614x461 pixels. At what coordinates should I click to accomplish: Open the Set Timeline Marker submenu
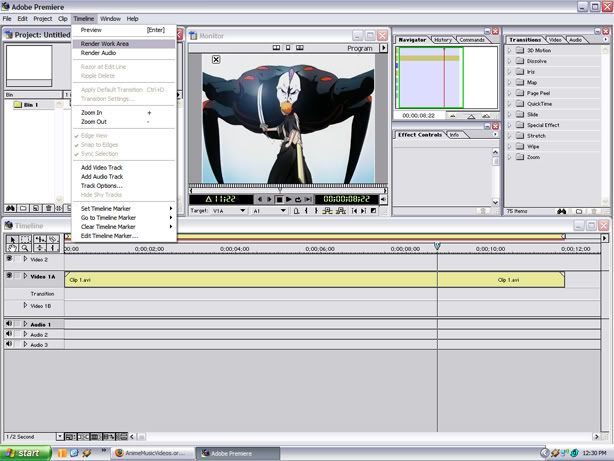124,209
